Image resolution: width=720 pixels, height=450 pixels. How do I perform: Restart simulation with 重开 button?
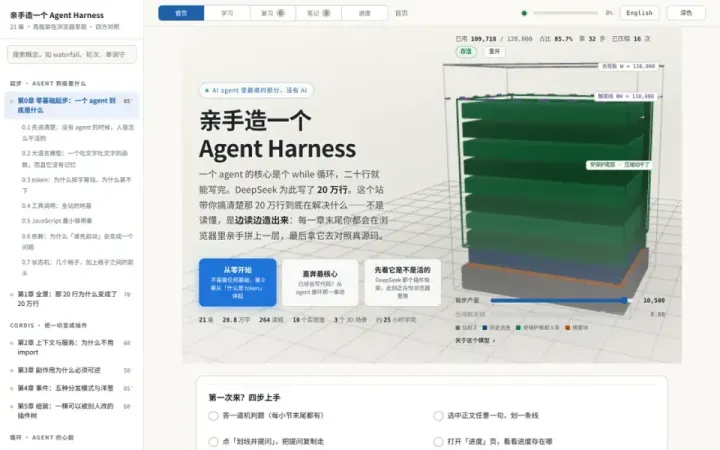pyautogui.click(x=494, y=51)
